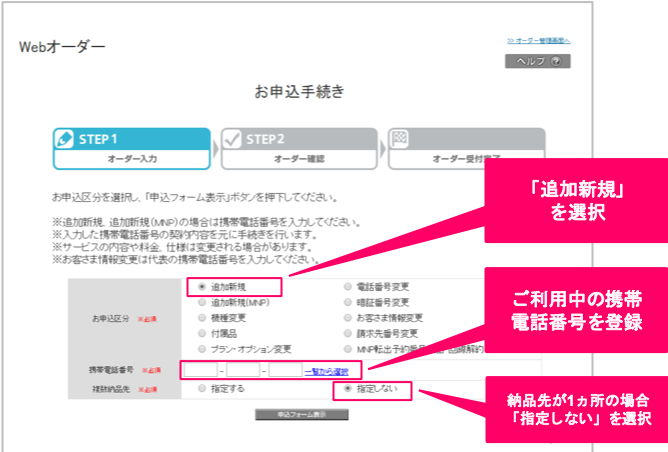The width and height of the screenshot is (668, 452).
Task: Open the ヘルプ button
Action: [538, 61]
